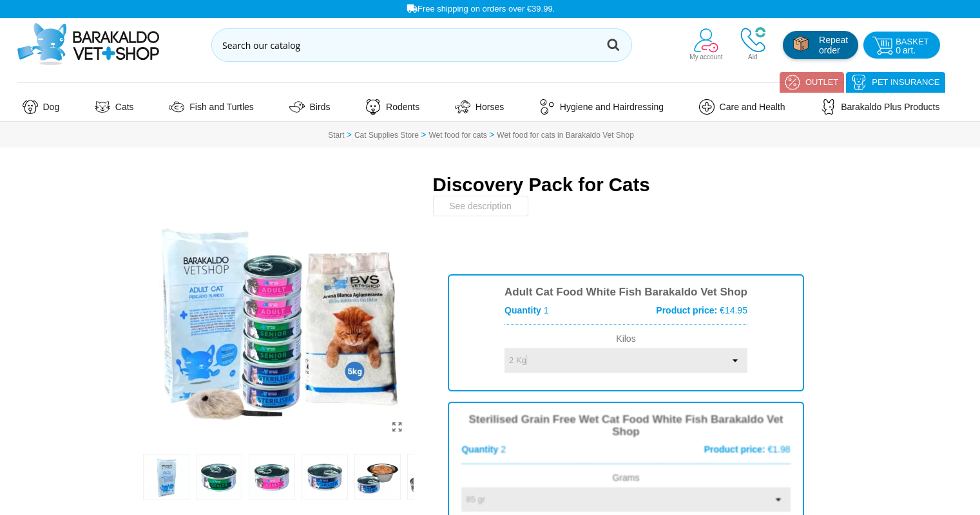Select the pink can thumbnail
Screen dimensions: 980x515
point(272,477)
